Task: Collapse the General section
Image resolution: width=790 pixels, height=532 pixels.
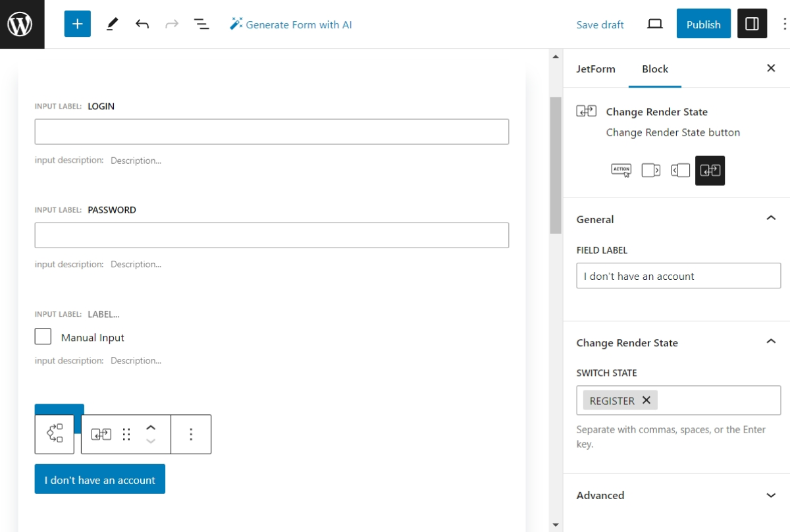Action: tap(771, 217)
